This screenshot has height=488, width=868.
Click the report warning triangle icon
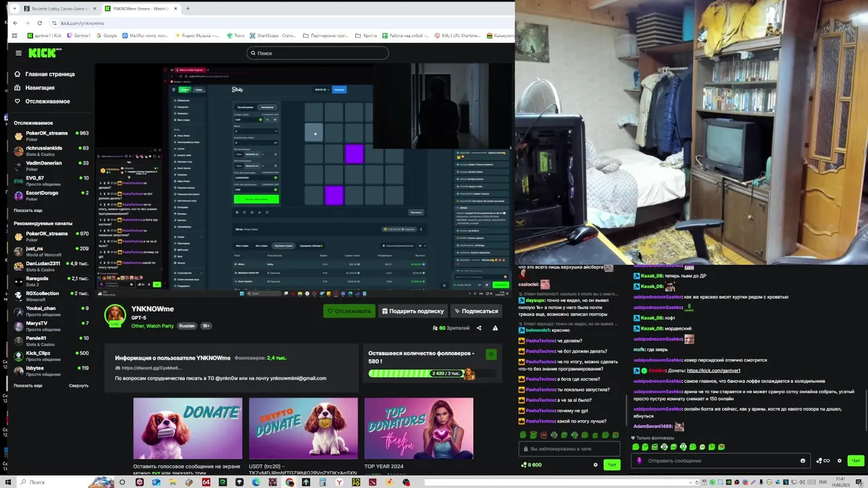495,328
